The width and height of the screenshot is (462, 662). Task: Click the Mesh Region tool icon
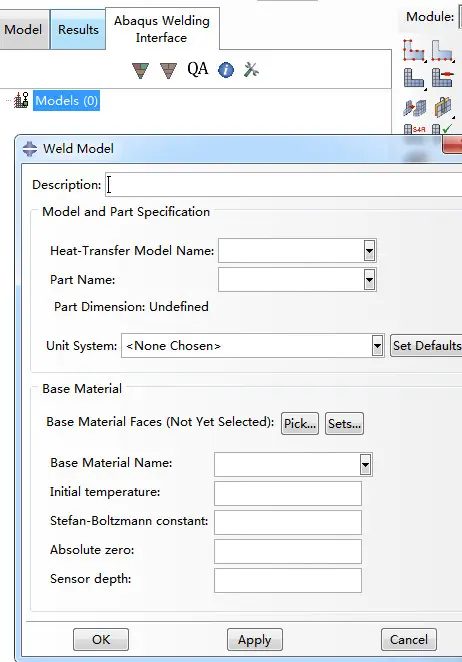pyautogui.click(x=443, y=78)
